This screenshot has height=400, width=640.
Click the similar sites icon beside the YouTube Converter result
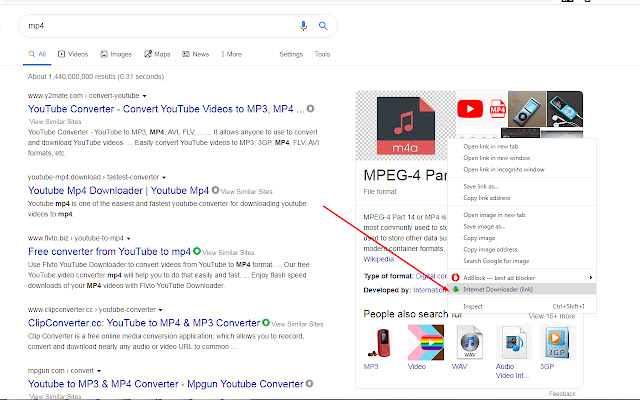point(311,108)
